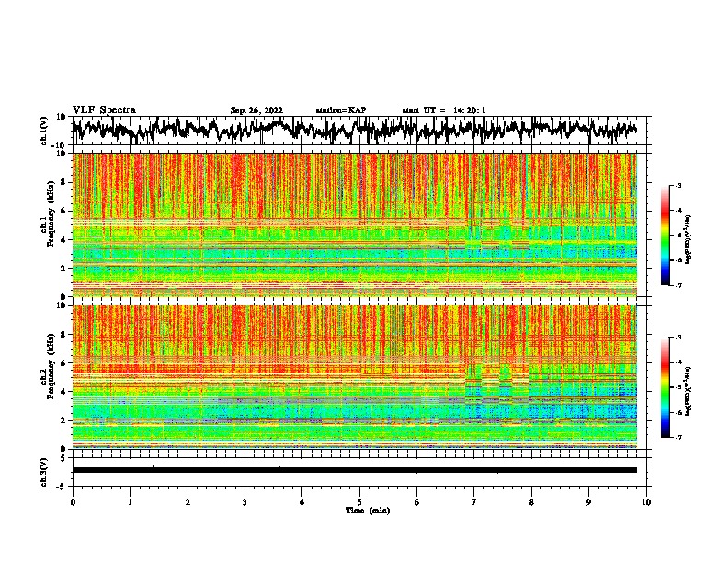Select the date text "Sep. 26, 2022"
This screenshot has height=563, width=728.
[256, 110]
